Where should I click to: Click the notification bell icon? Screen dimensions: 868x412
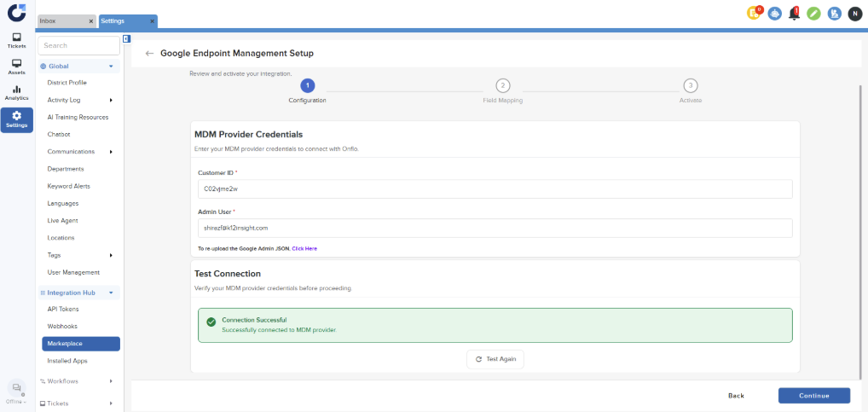point(794,13)
